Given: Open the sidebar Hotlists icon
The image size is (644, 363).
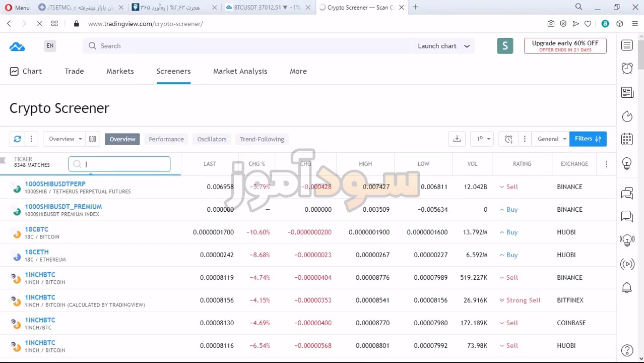Looking at the screenshot, I should coord(627,116).
